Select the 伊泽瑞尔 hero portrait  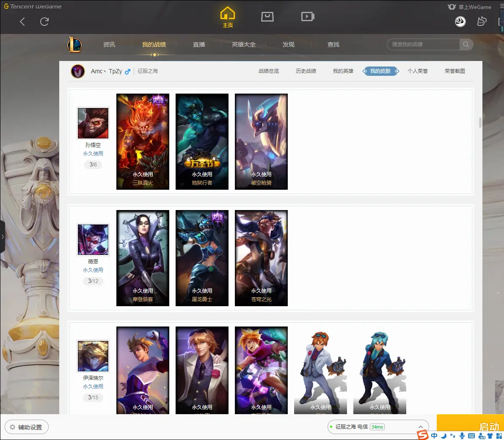pos(93,356)
